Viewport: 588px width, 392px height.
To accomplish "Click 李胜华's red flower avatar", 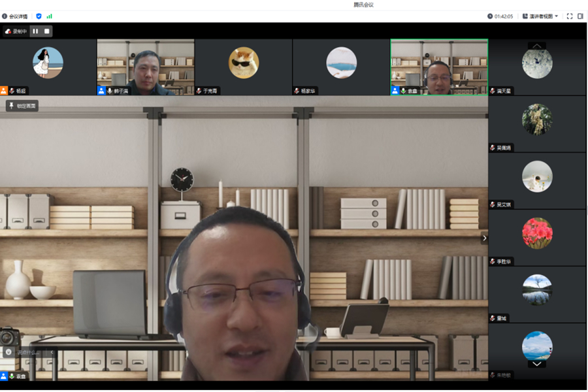I will (537, 233).
